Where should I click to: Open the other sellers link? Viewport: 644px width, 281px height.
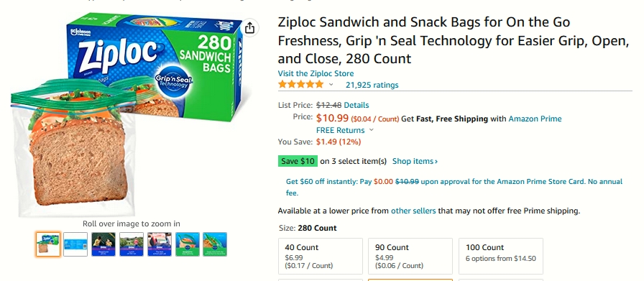pyautogui.click(x=413, y=211)
